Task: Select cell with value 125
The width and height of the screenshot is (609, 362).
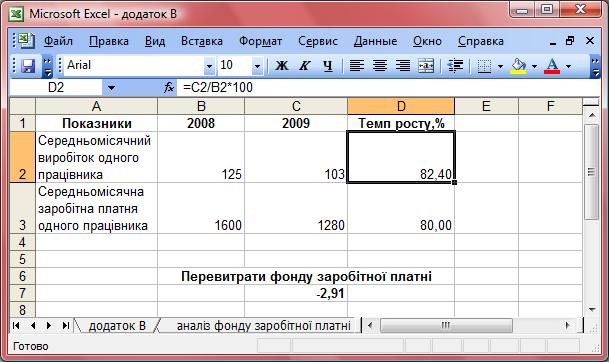Action: coord(201,157)
